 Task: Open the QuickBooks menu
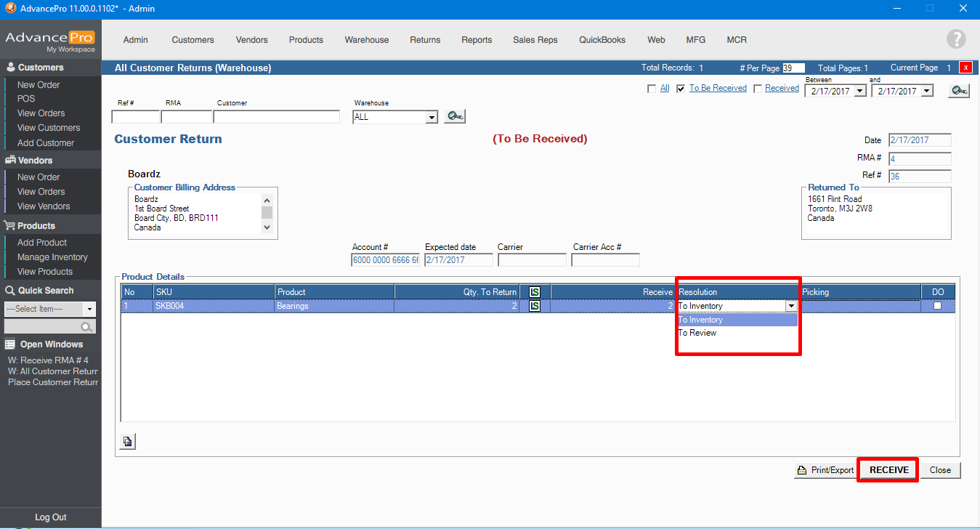602,40
